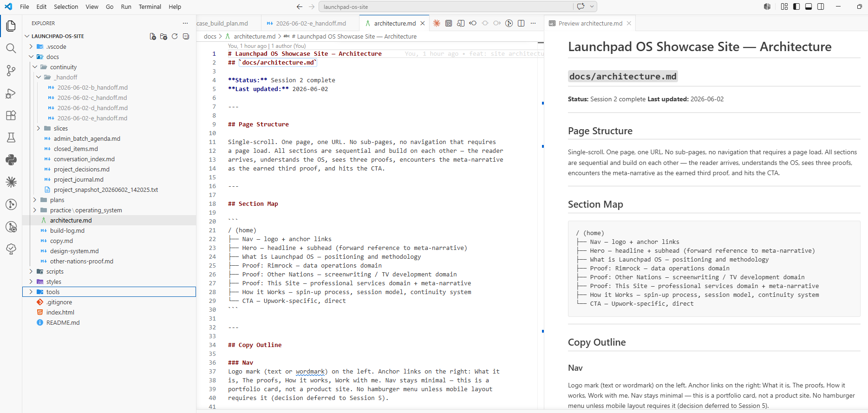Collapse the docs folder
Screen dimensions: 868x413
click(x=31, y=57)
